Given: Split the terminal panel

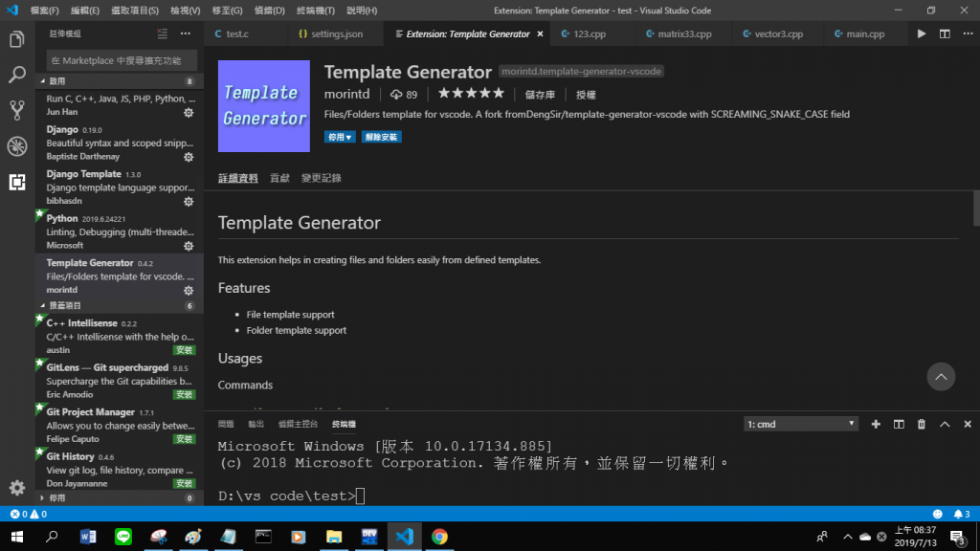Looking at the screenshot, I should [x=899, y=424].
